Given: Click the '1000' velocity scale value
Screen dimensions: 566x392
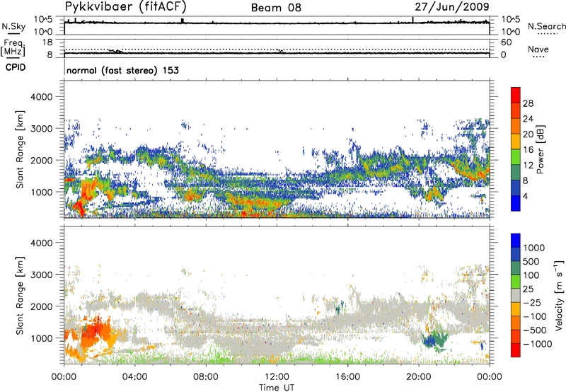Looking at the screenshot, I should click(x=534, y=248).
